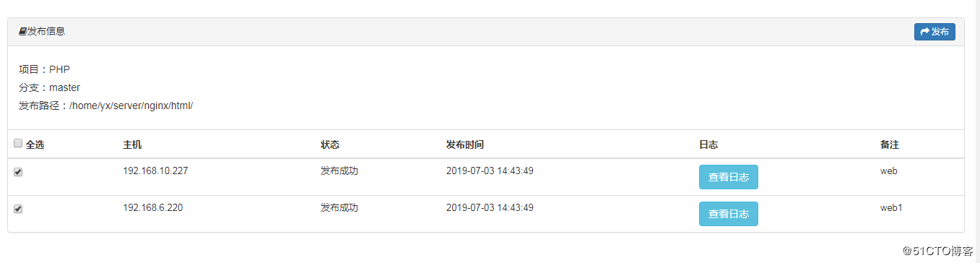Click the 项目 PHP text
980x263 pixels.
pos(44,69)
